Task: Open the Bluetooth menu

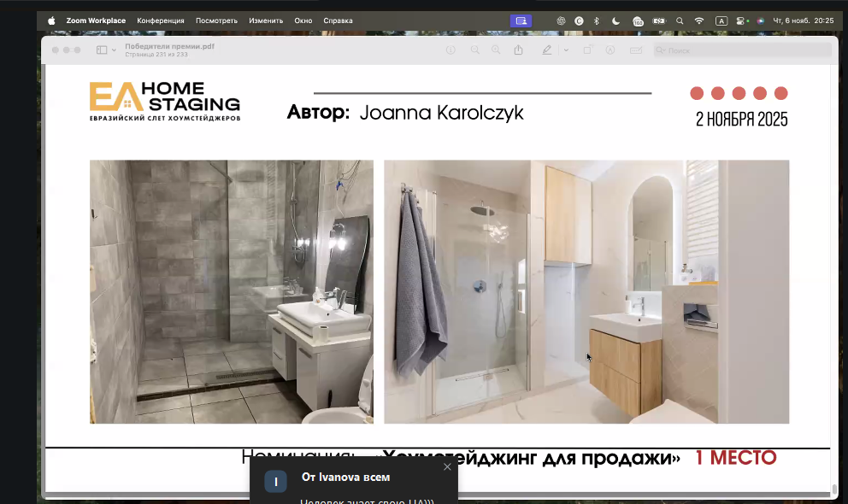Action: (x=597, y=21)
